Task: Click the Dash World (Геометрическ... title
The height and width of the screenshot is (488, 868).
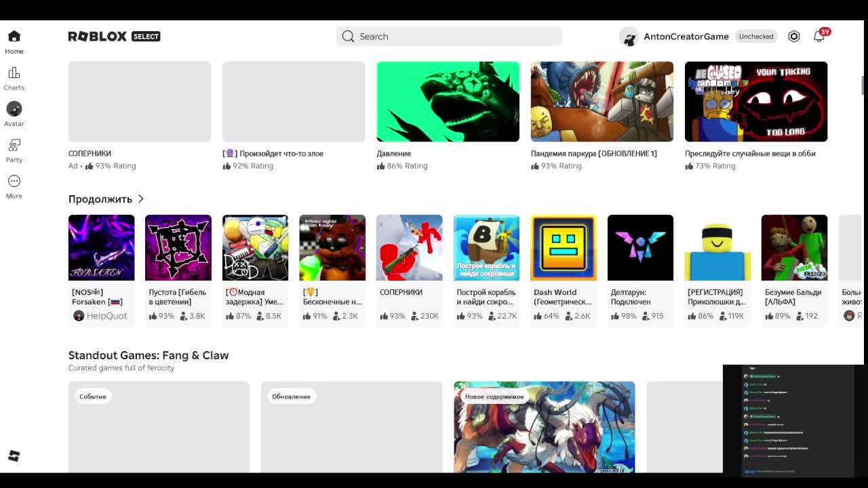Action: [x=563, y=297]
